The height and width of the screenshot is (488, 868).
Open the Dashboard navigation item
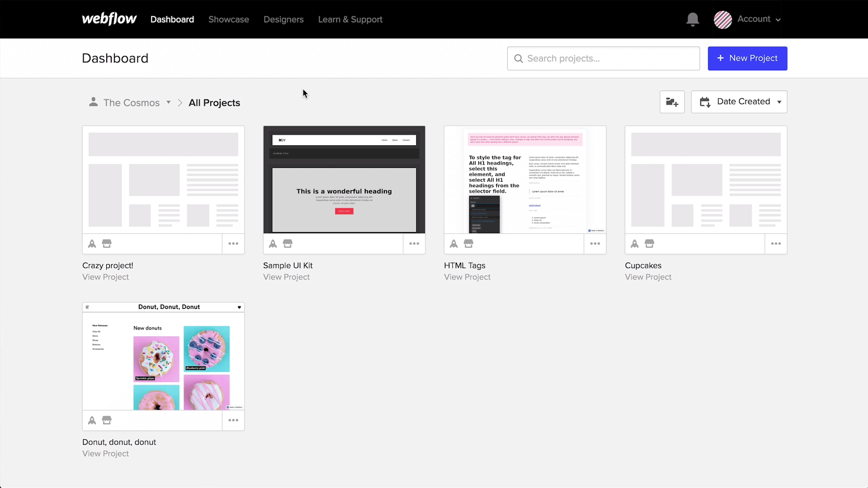172,19
